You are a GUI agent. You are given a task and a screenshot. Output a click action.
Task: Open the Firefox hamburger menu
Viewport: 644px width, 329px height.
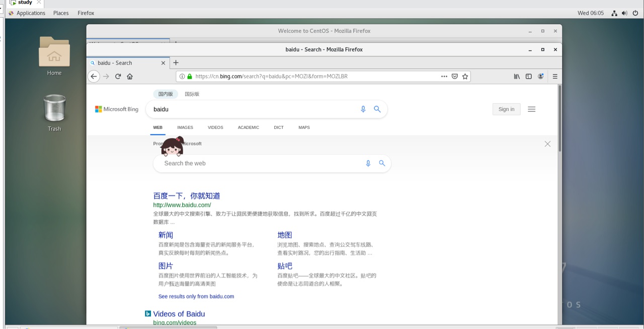[x=554, y=76]
